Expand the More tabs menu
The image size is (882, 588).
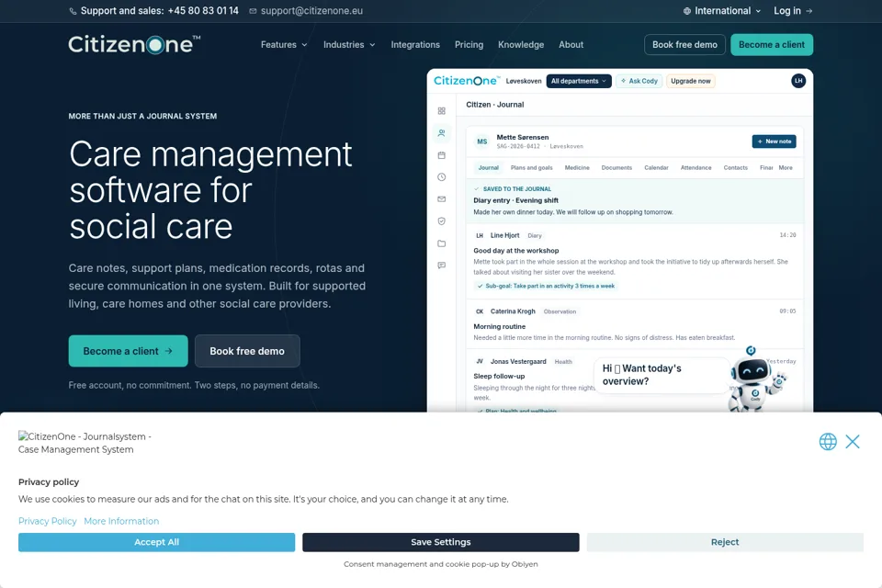(x=786, y=168)
